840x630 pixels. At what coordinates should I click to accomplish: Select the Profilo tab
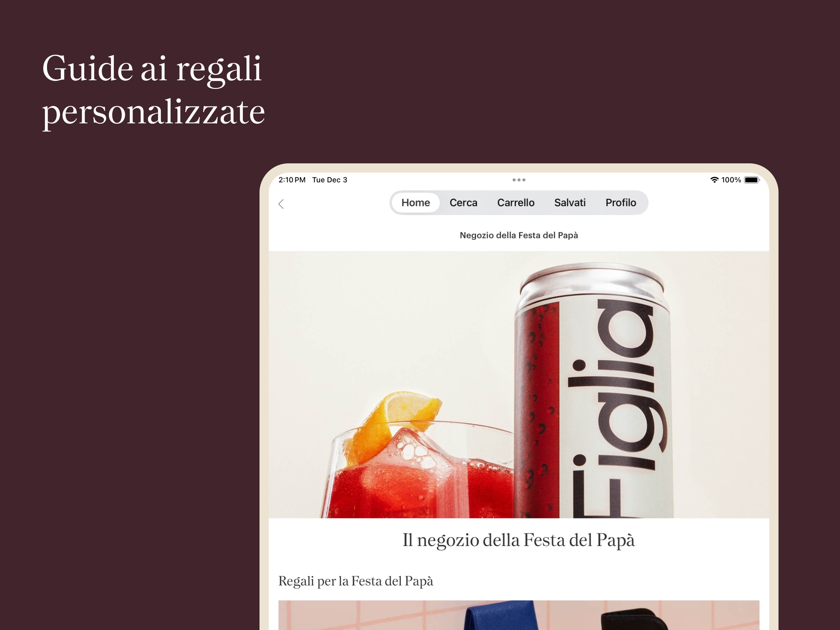pos(620,202)
